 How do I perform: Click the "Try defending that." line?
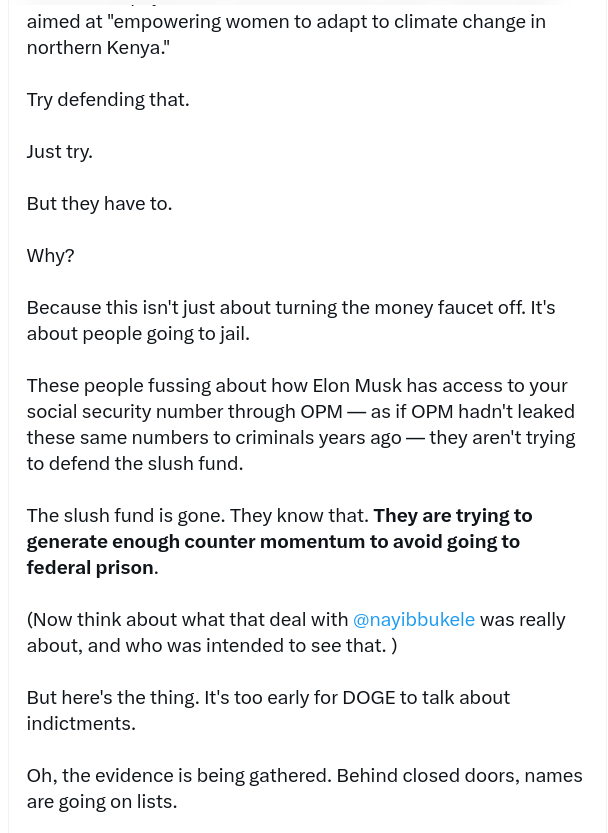pos(108,99)
